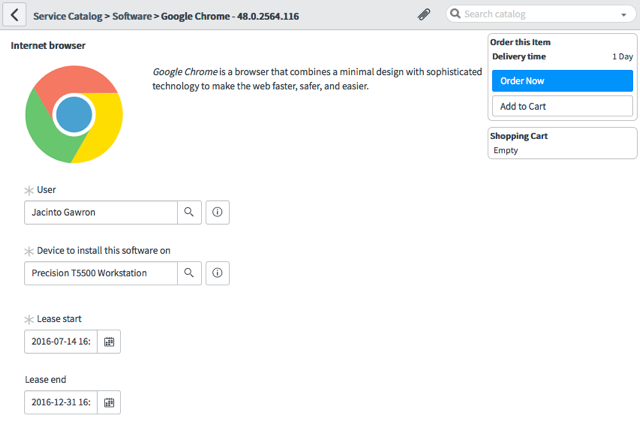Focus the Search catalog input field
This screenshot has width=640, height=428.
(x=539, y=14)
